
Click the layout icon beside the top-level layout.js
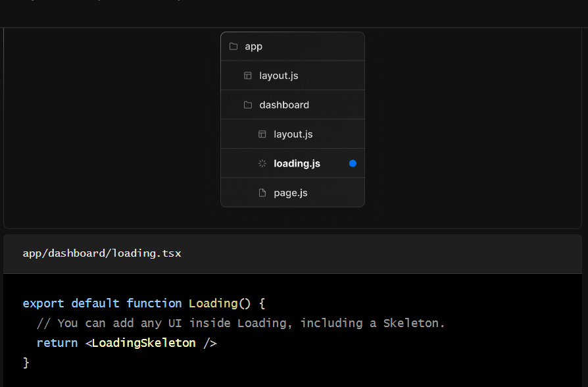[247, 76]
